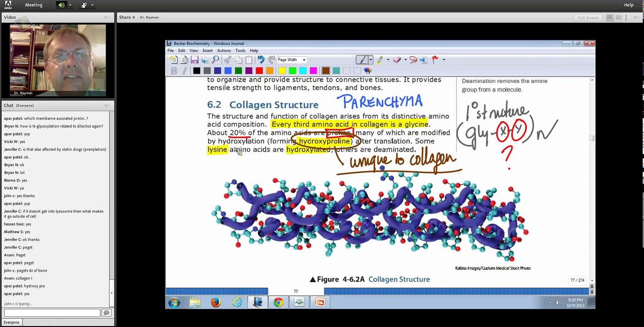Pick the black ink color swatch
644x327 pixels.
point(197,71)
